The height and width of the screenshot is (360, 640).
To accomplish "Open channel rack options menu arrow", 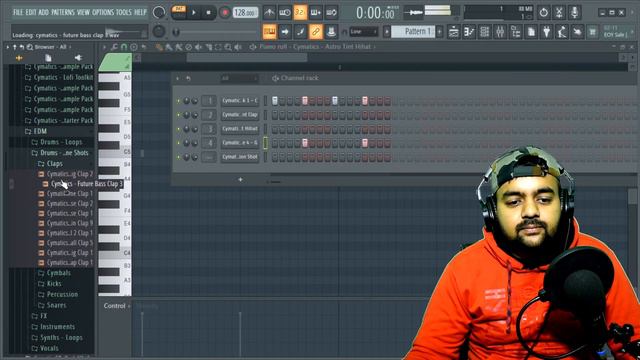I will pyautogui.click(x=178, y=78).
